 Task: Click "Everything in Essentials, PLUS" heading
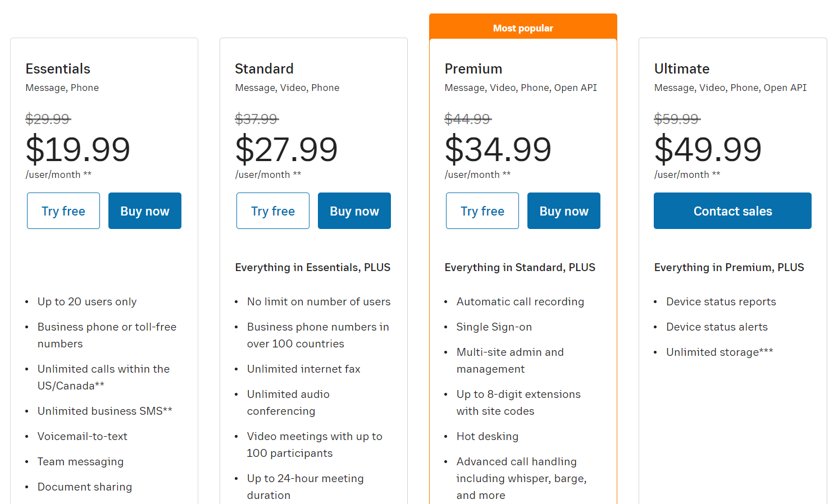(x=313, y=268)
